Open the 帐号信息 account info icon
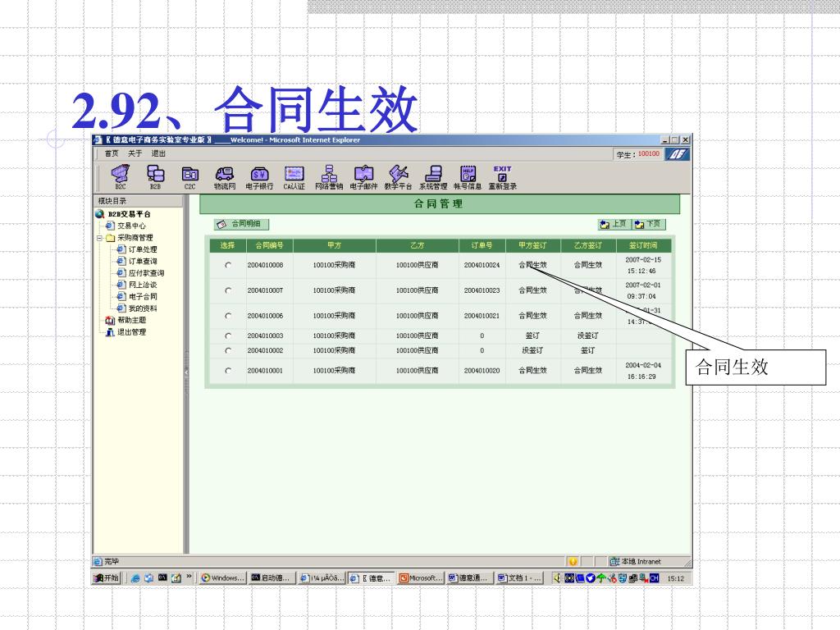Screen dimensions: 840x630 point(468,178)
